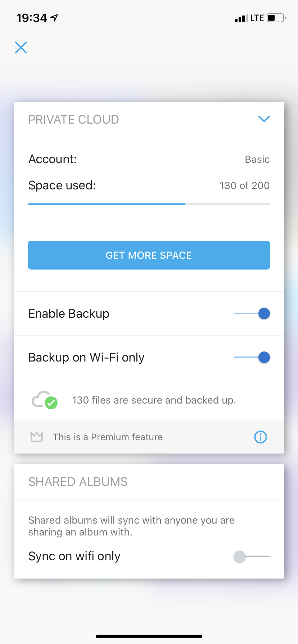Screen dimensions: 298x644
Task: Open the Premium feature info icon
Action: pos(261,437)
